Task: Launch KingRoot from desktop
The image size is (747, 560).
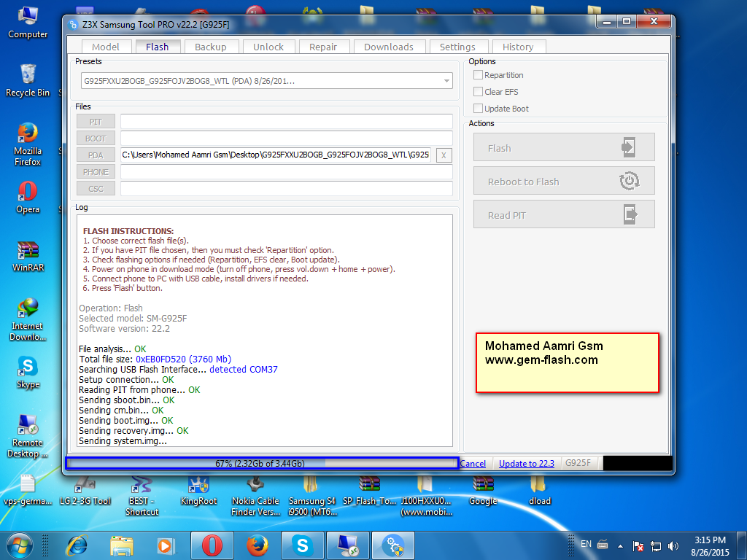Action: pos(198,489)
